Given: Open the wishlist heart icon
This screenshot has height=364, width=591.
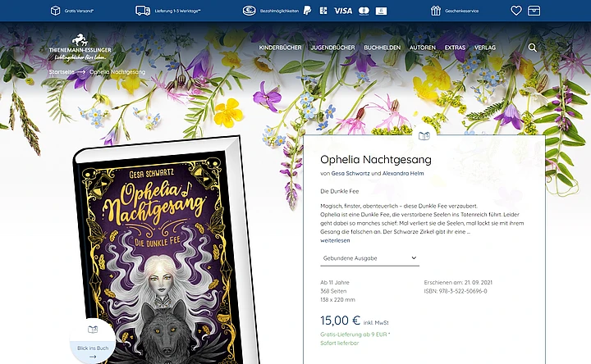Looking at the screenshot, I should pyautogui.click(x=516, y=11).
